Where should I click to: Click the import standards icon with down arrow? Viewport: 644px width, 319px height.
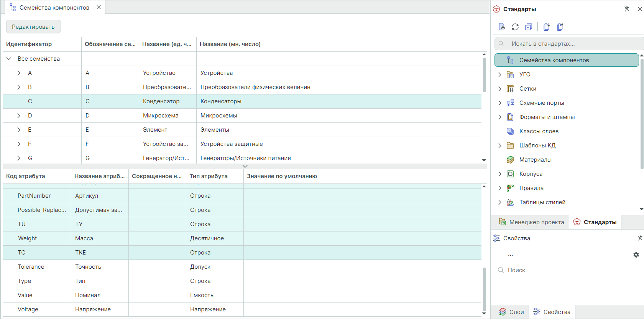(x=547, y=27)
